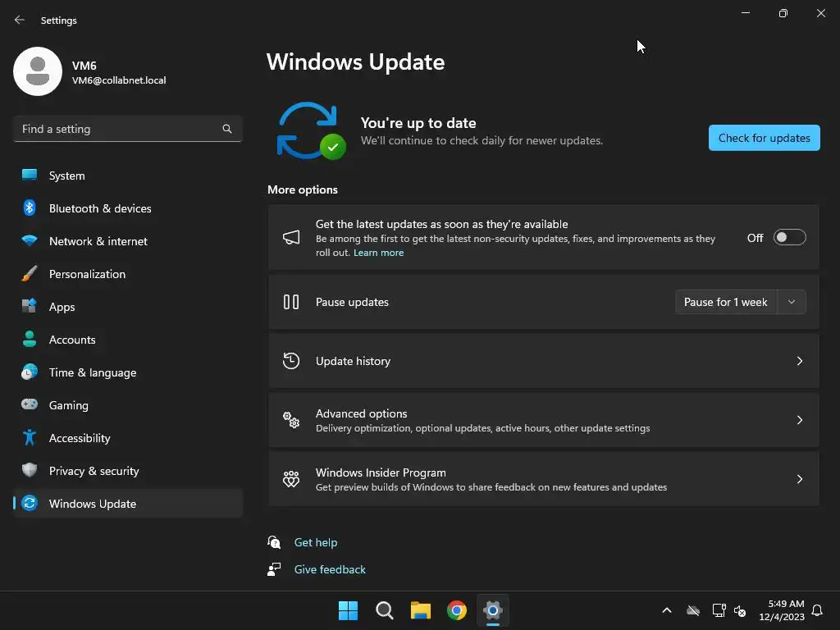Open File Explorer from the taskbar
This screenshot has width=840, height=630.
coord(421,610)
